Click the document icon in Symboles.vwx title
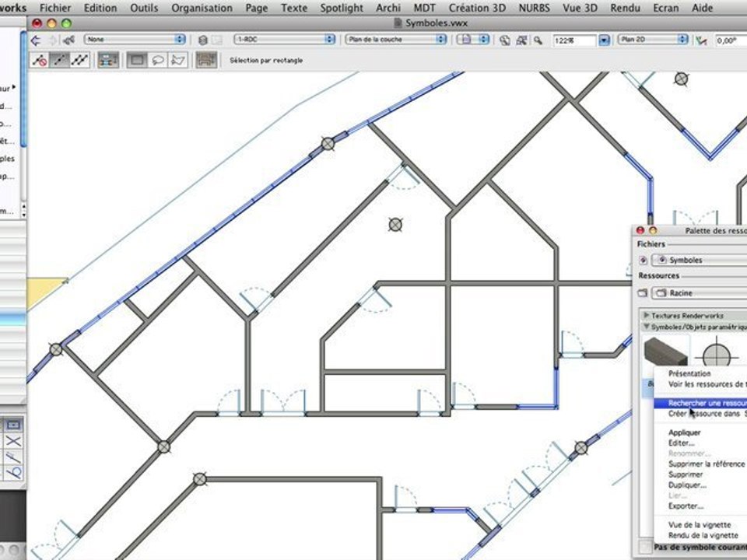The width and height of the screenshot is (747, 560). pyautogui.click(x=398, y=23)
